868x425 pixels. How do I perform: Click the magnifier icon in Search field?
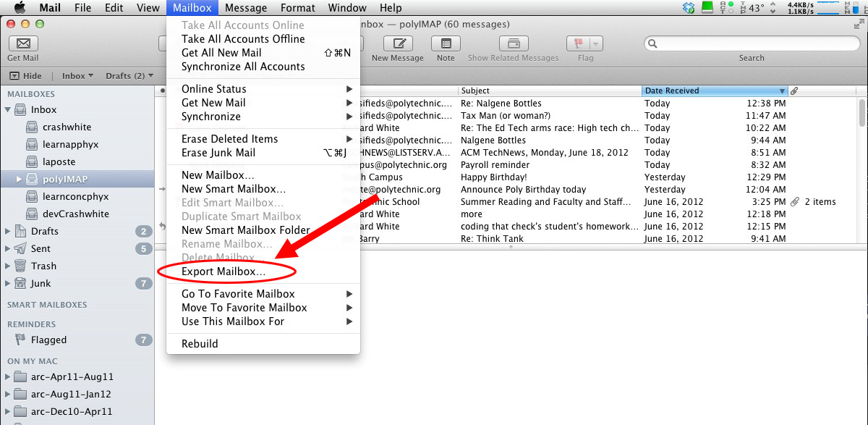point(653,43)
